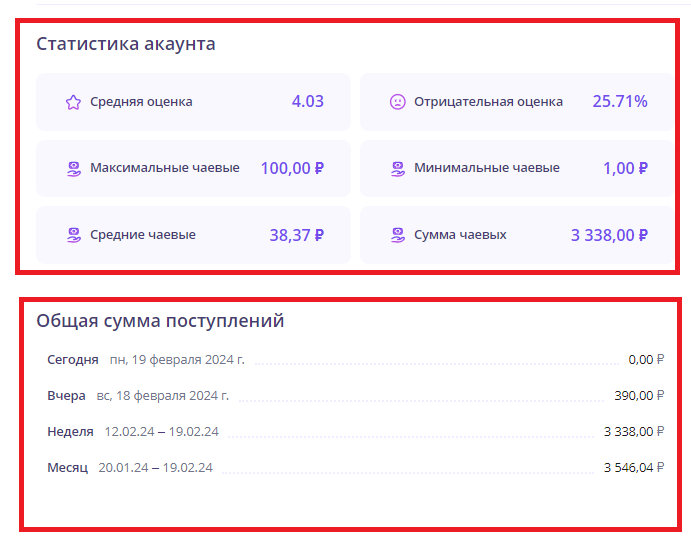Click the icon next to Сумма чаевых
The height and width of the screenshot is (546, 691).
397,235
